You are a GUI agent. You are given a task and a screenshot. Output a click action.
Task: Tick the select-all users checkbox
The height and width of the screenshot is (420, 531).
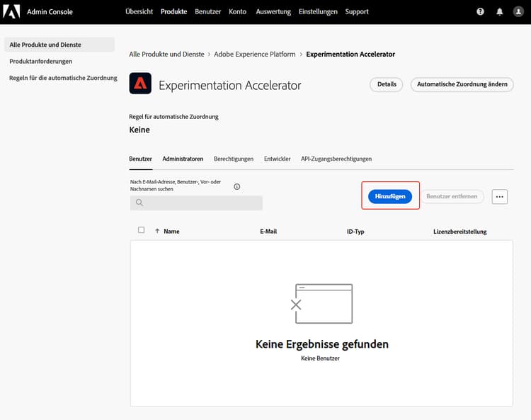tap(141, 230)
